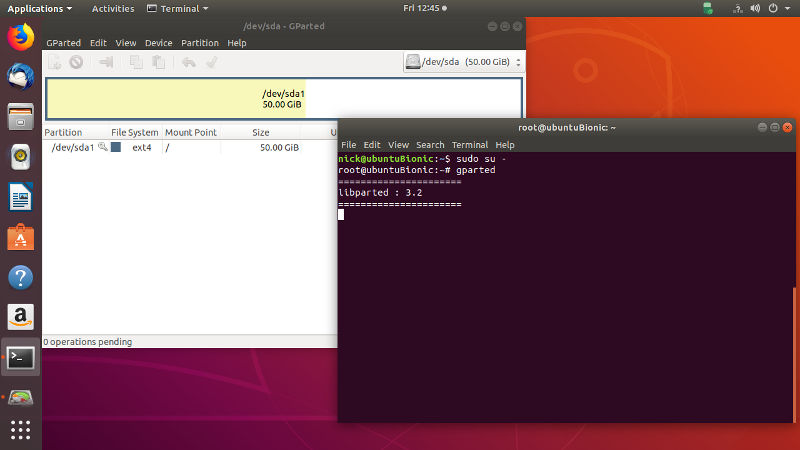Click the Copy partition icon in GParted toolbar
This screenshot has width=800, height=450.
point(136,62)
